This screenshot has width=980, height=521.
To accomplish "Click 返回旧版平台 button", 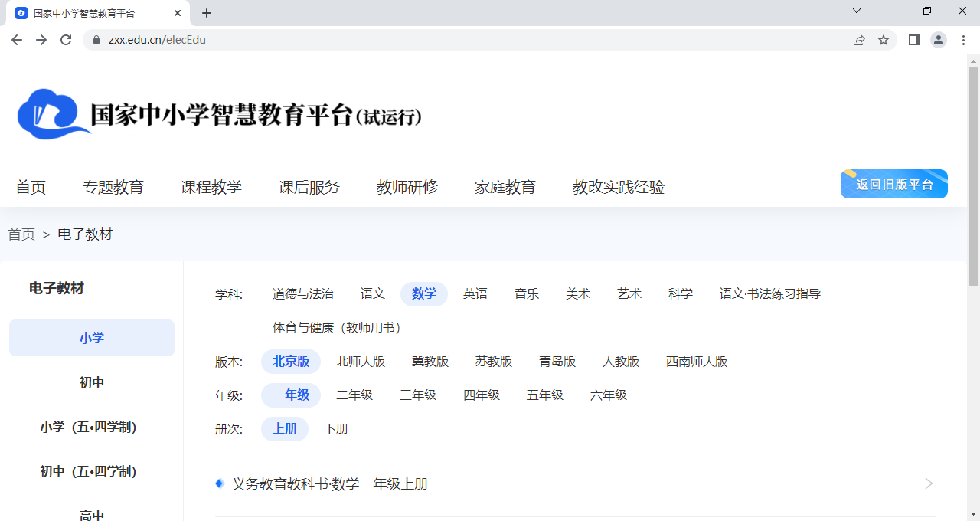I will [894, 184].
